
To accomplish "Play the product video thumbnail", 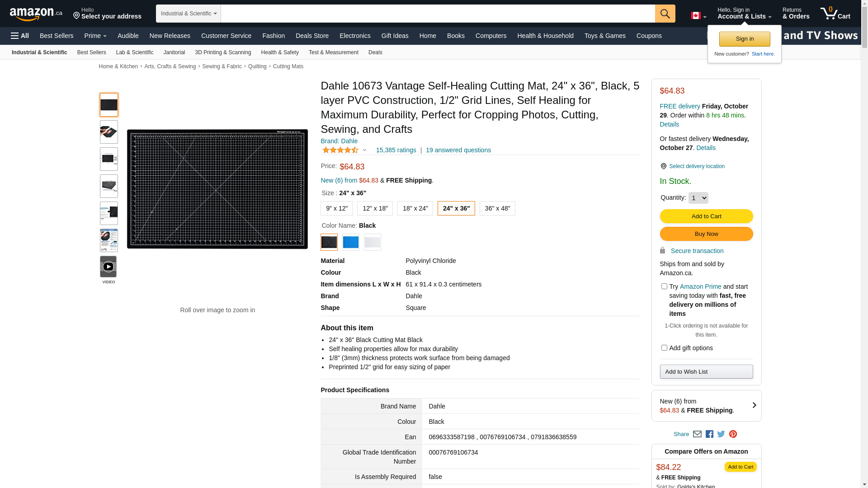I will click(x=108, y=267).
